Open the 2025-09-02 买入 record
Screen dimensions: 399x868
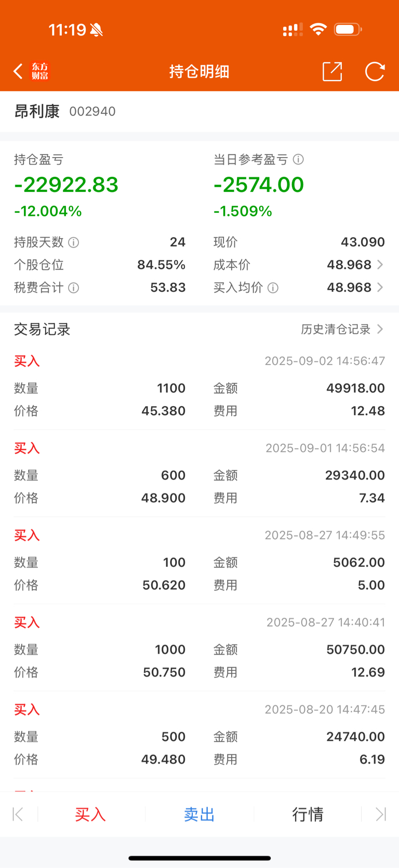[199, 386]
